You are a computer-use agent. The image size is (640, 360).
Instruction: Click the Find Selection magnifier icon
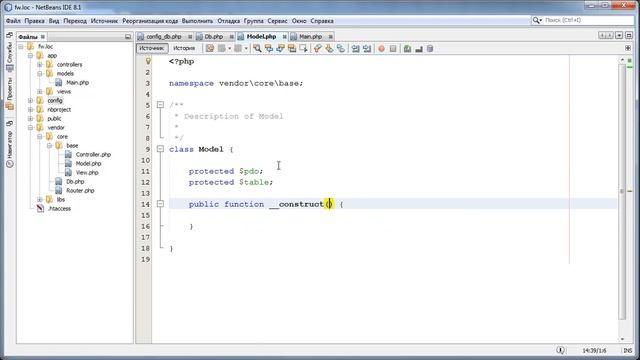257,49
